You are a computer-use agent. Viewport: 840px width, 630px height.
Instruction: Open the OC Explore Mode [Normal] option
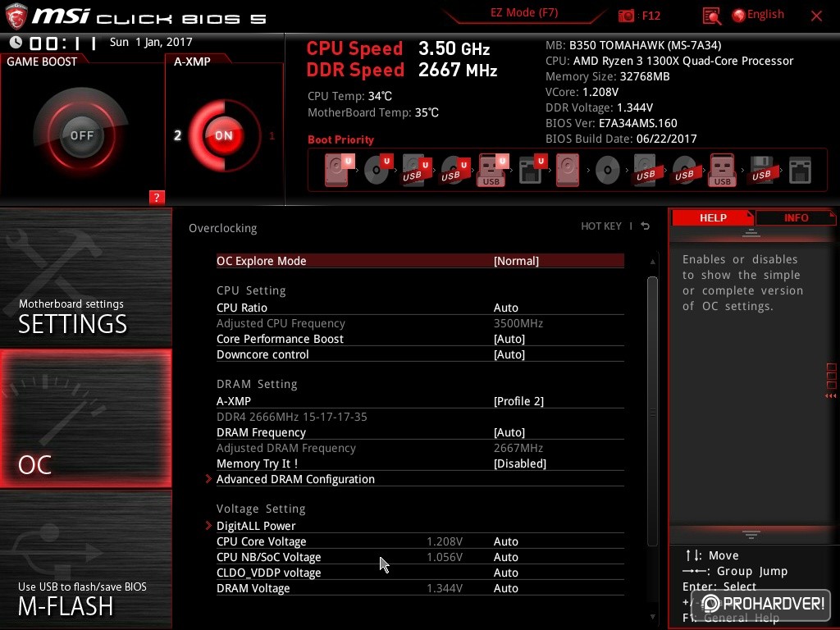pyautogui.click(x=420, y=261)
